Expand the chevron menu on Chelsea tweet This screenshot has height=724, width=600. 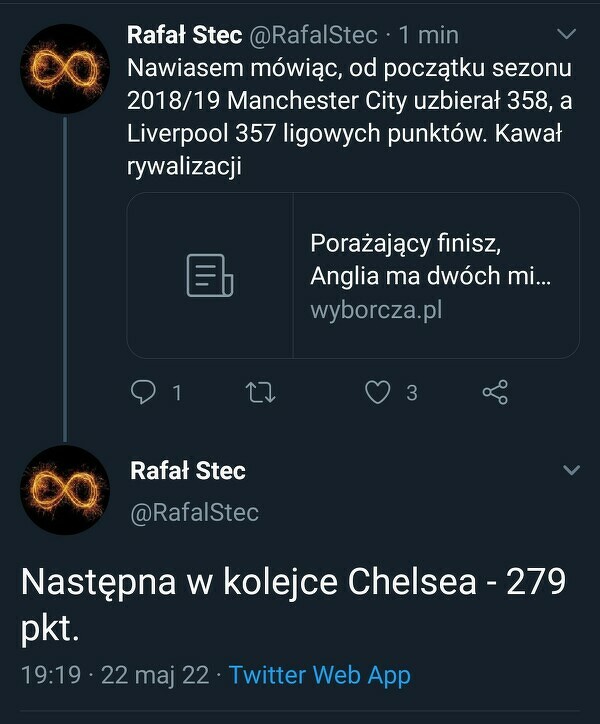coord(572,470)
